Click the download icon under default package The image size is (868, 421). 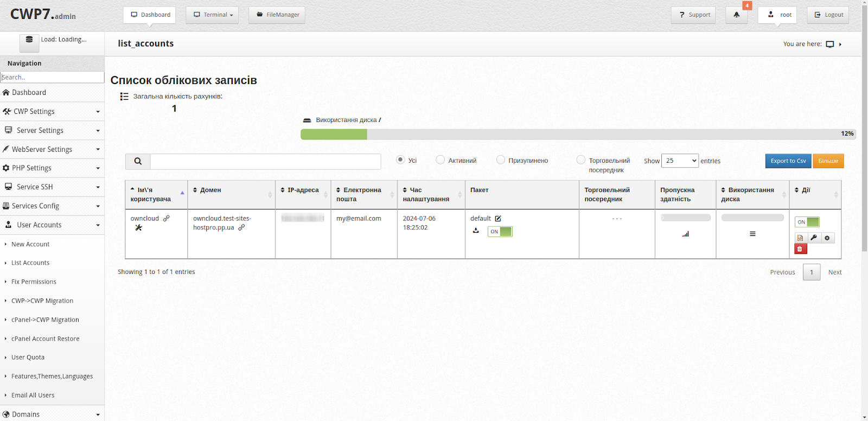tap(476, 231)
